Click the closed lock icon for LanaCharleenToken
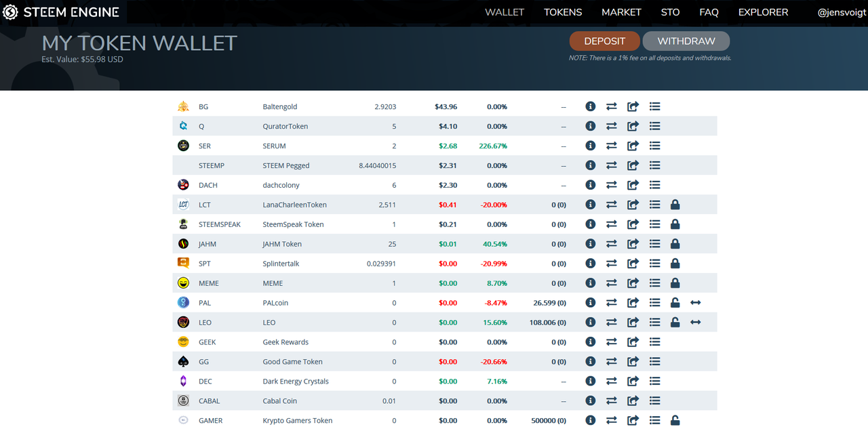The width and height of the screenshot is (868, 429). pyautogui.click(x=675, y=205)
